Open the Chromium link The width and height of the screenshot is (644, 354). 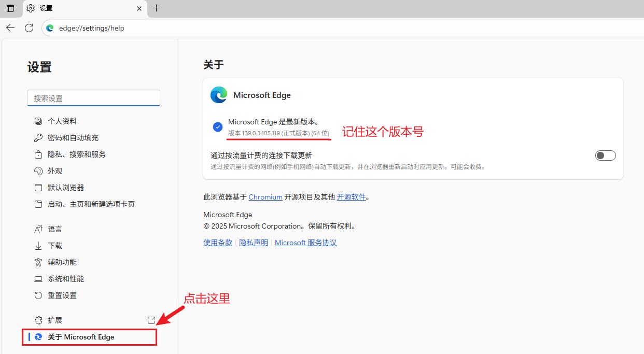[265, 197]
